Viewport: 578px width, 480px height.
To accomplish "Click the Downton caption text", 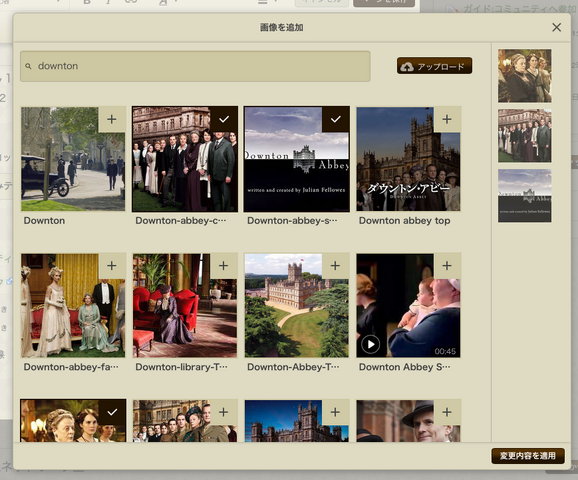I will [44, 220].
